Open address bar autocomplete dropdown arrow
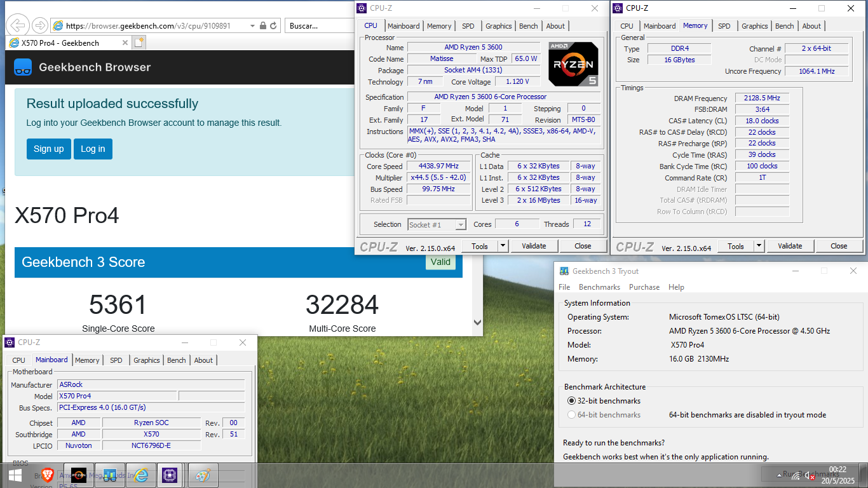The width and height of the screenshot is (868, 488). coord(253,26)
